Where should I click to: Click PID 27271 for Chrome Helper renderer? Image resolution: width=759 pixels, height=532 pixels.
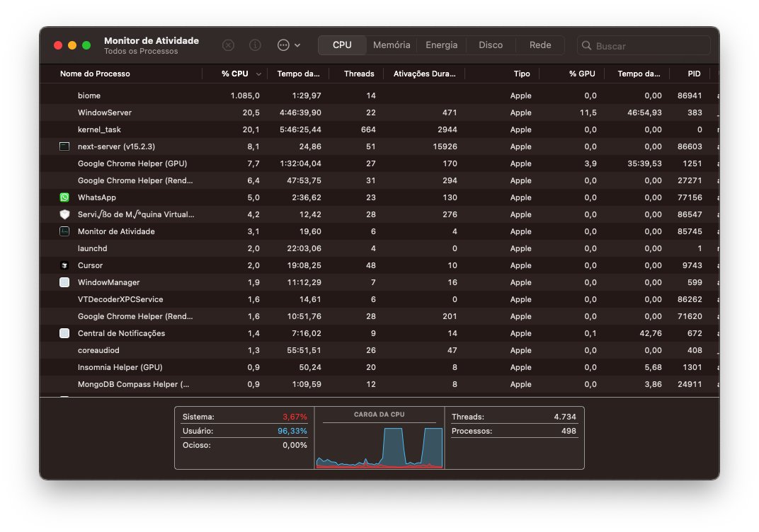690,180
